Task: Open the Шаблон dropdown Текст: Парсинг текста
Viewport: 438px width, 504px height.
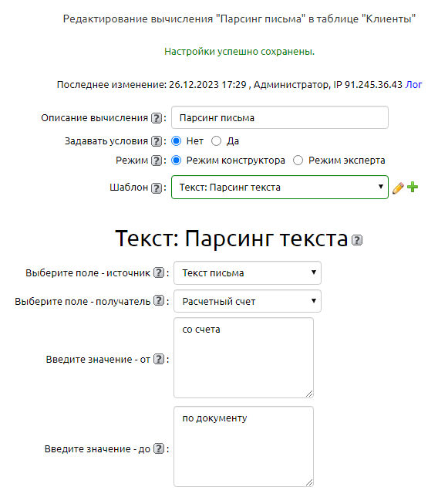Action: (x=280, y=187)
